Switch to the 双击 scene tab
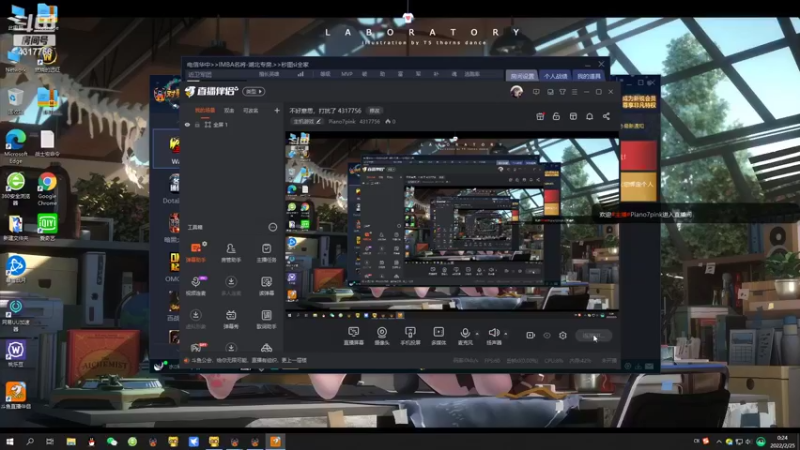800x450 pixels. coord(229,110)
